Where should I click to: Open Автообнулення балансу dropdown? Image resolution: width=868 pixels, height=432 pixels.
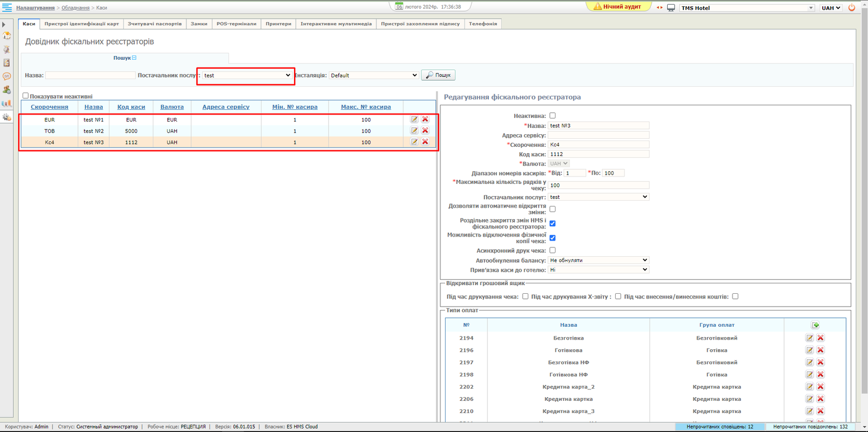(598, 260)
